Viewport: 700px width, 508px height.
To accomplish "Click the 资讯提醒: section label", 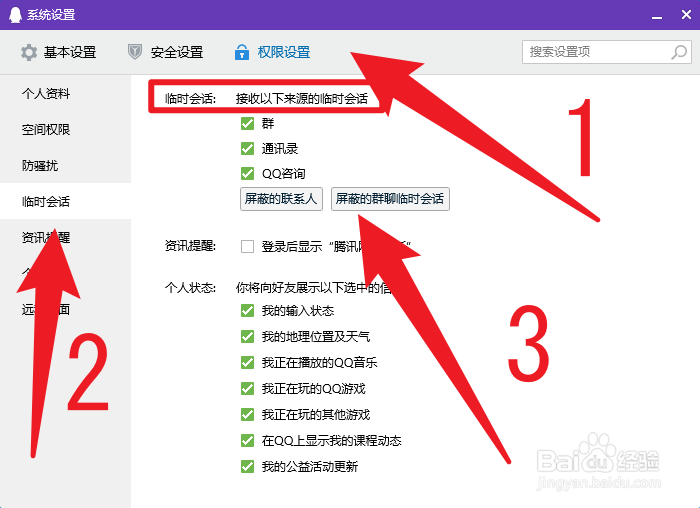I will tap(190, 246).
